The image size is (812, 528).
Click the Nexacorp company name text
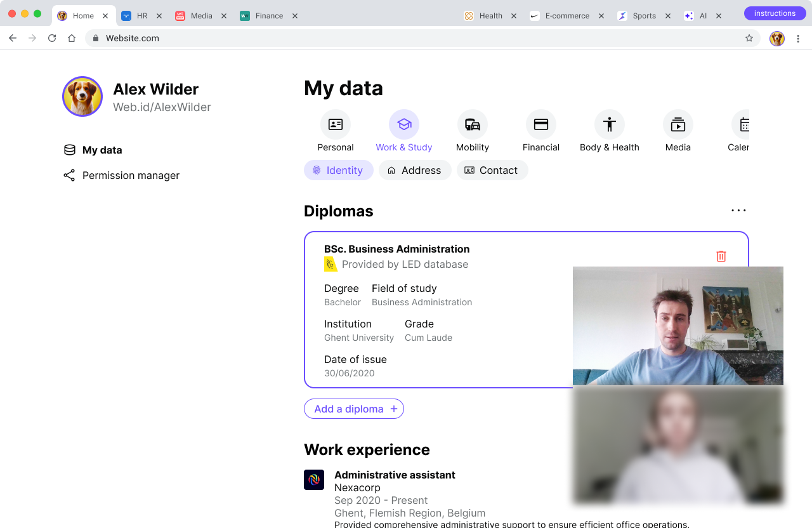click(x=357, y=487)
